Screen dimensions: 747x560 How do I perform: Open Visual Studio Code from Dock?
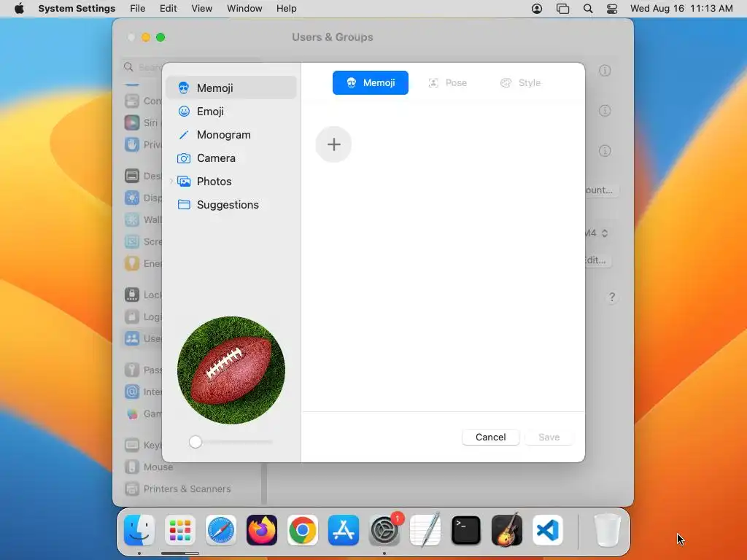[x=547, y=530]
